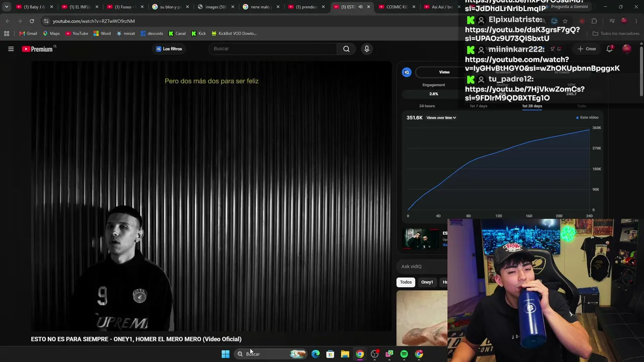Click the Windows taskbar Buscar search box

[271, 354]
